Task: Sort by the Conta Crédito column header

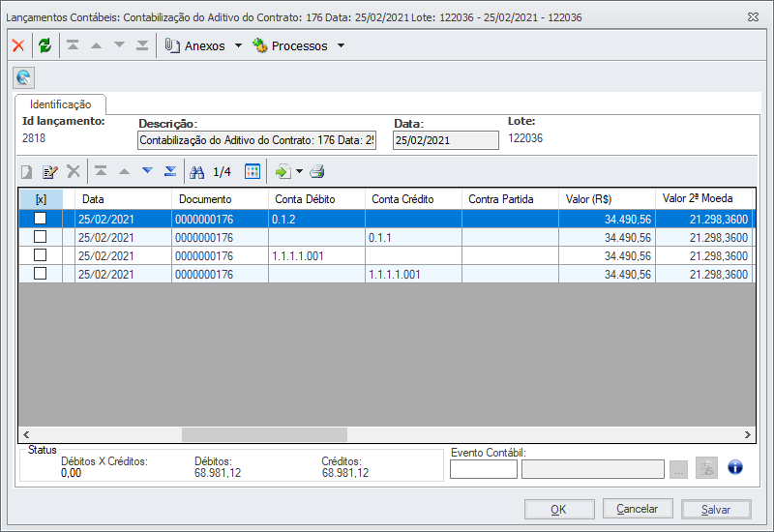Action: [x=414, y=199]
